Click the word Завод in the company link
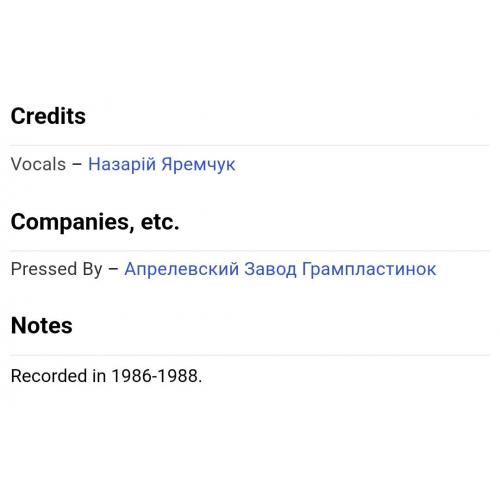This screenshot has width=500, height=500. click(270, 269)
